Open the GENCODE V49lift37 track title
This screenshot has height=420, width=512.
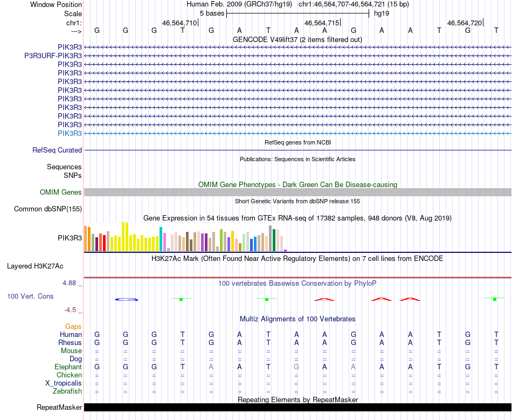tap(297, 39)
